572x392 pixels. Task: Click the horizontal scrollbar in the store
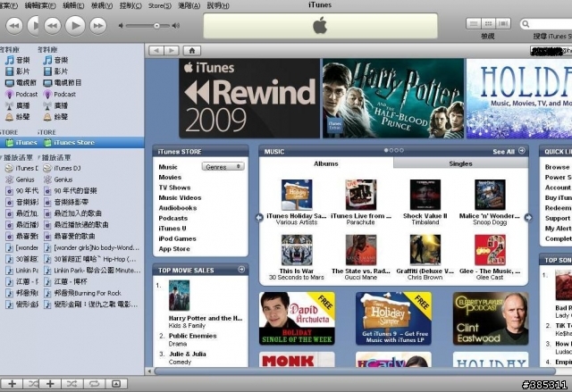[x=355, y=371]
